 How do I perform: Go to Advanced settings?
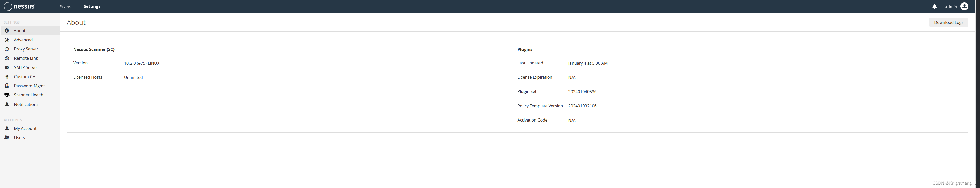coord(30,40)
